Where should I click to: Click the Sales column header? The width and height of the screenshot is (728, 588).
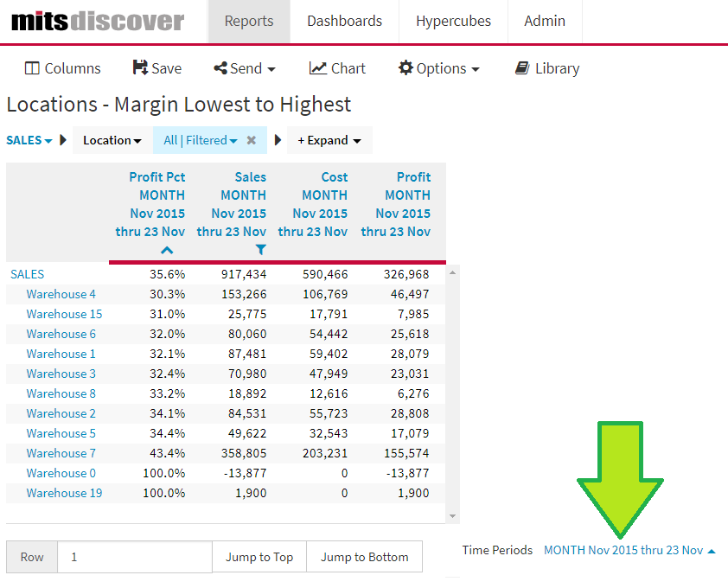(232, 204)
